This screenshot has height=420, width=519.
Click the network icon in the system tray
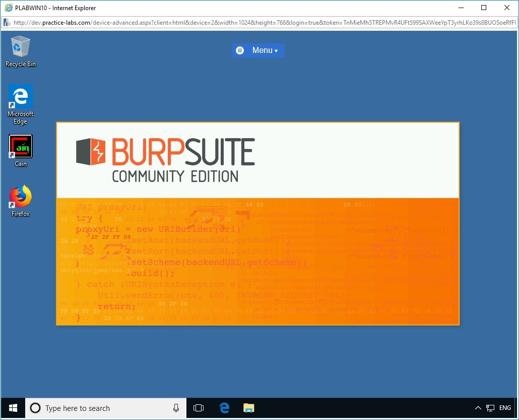(x=489, y=407)
